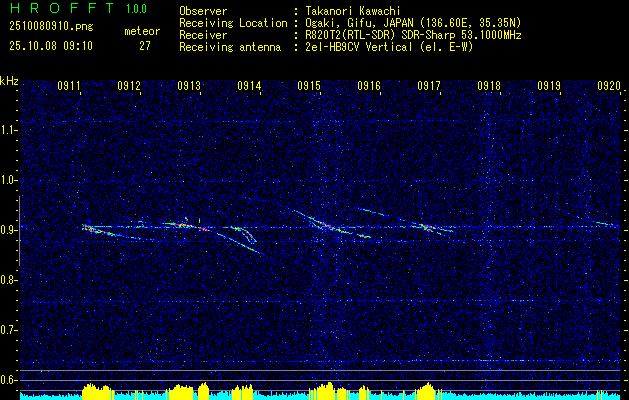Click the timestamp 25.10.08 09:10
Screen dimensions: 629x400
[51, 46]
